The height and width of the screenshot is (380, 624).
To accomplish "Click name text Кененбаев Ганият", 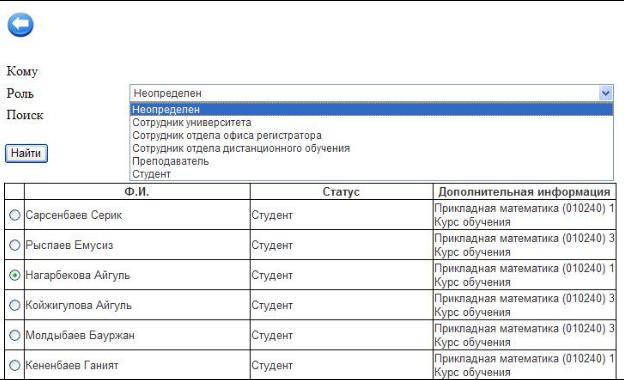I will tap(72, 365).
